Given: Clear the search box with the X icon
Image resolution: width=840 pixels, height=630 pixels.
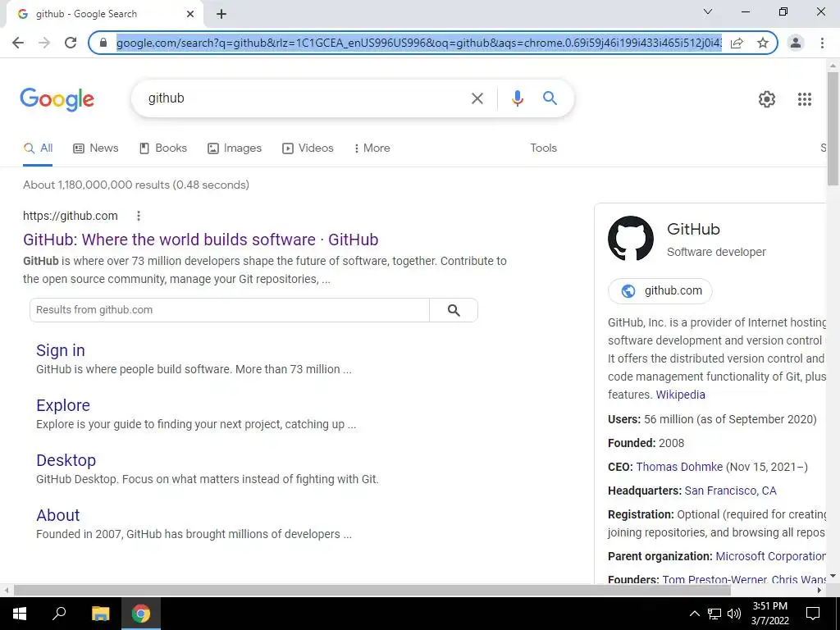Looking at the screenshot, I should tap(477, 98).
